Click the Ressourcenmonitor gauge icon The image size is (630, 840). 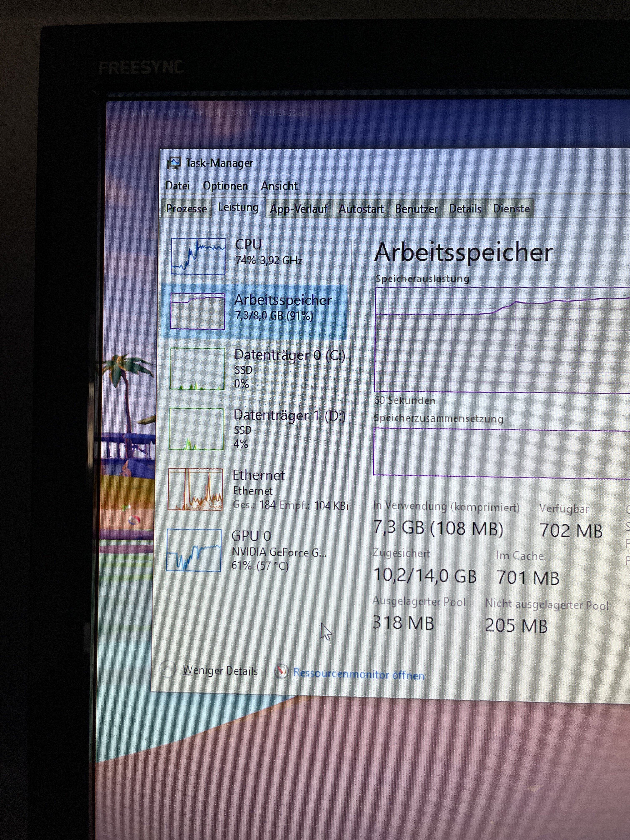click(x=281, y=671)
